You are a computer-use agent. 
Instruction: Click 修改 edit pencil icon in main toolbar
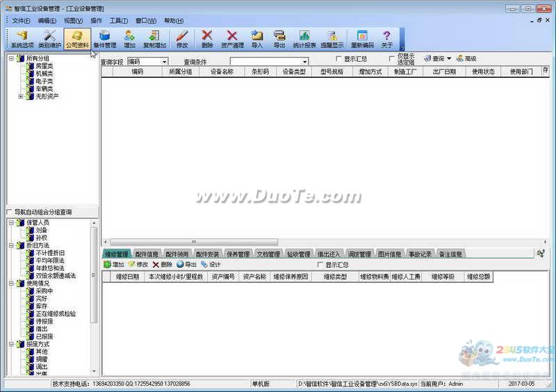point(182,39)
